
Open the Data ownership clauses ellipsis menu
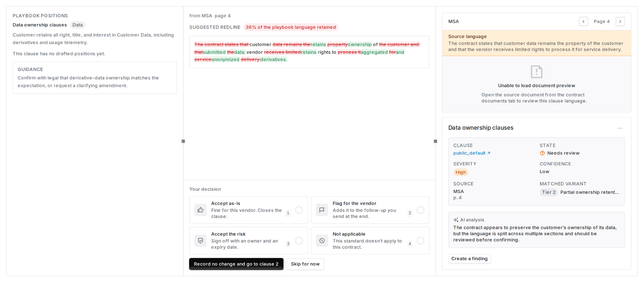pos(620,128)
